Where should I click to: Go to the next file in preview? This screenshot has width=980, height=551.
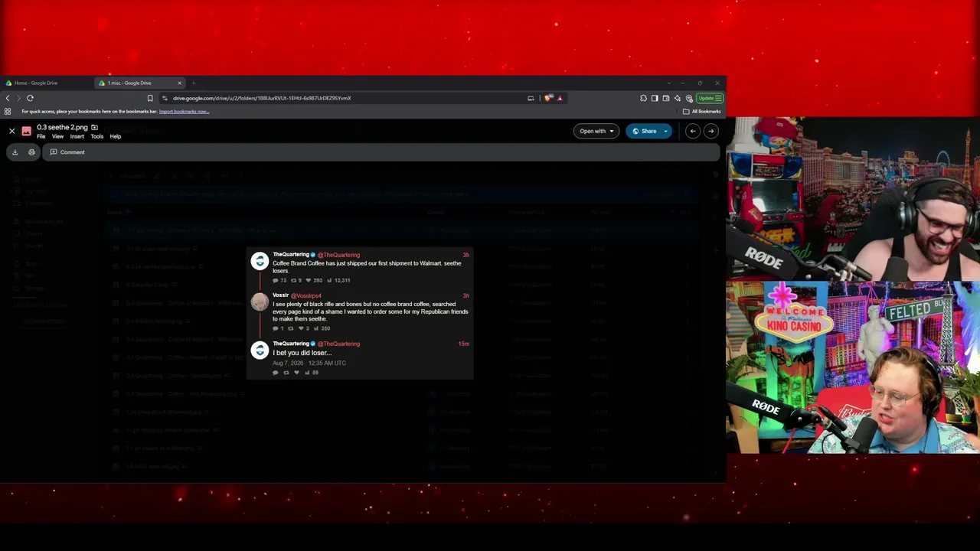(x=710, y=131)
